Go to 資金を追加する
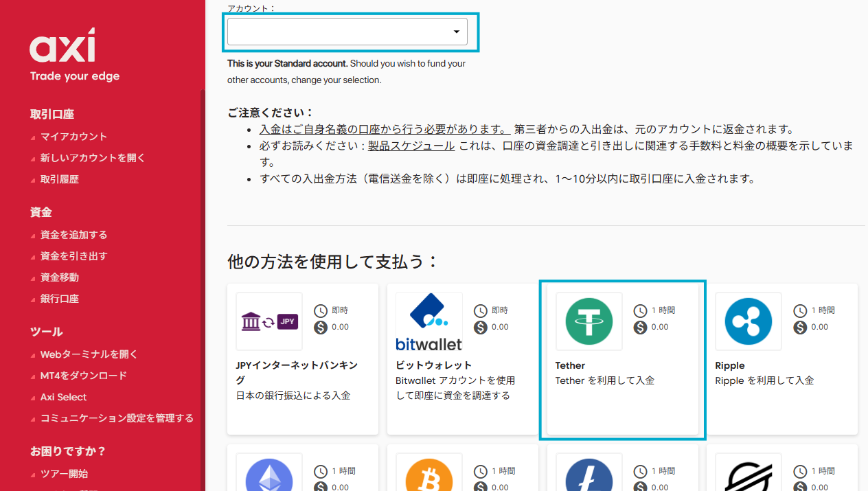Screen dimensions: 868x491 pyautogui.click(x=73, y=235)
